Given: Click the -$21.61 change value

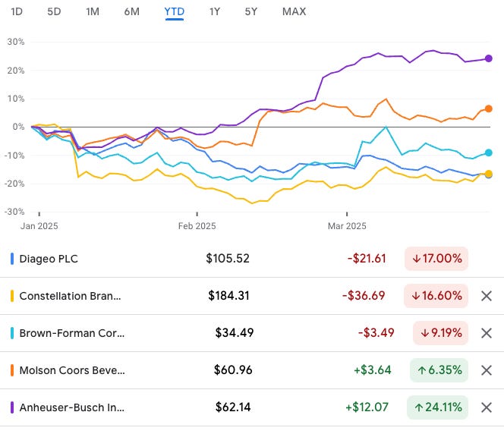Looking at the screenshot, I should coord(367,259).
